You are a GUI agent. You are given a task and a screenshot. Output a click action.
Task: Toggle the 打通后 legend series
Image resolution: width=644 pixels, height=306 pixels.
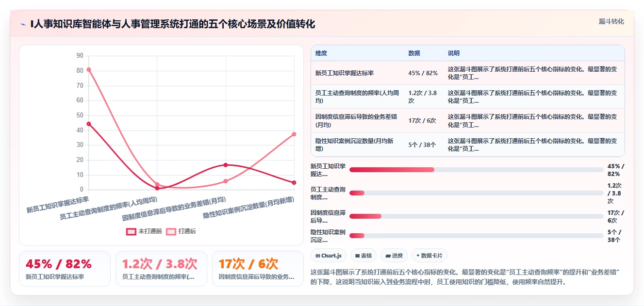(181, 231)
